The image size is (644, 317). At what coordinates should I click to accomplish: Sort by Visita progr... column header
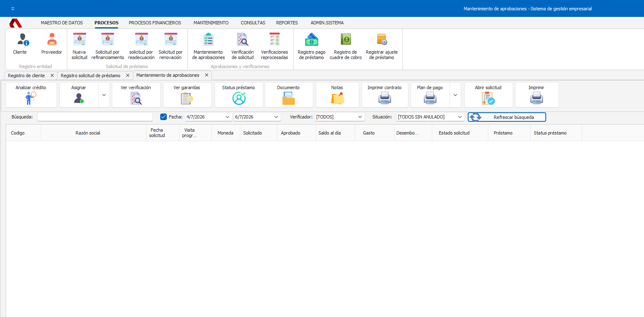[196, 133]
